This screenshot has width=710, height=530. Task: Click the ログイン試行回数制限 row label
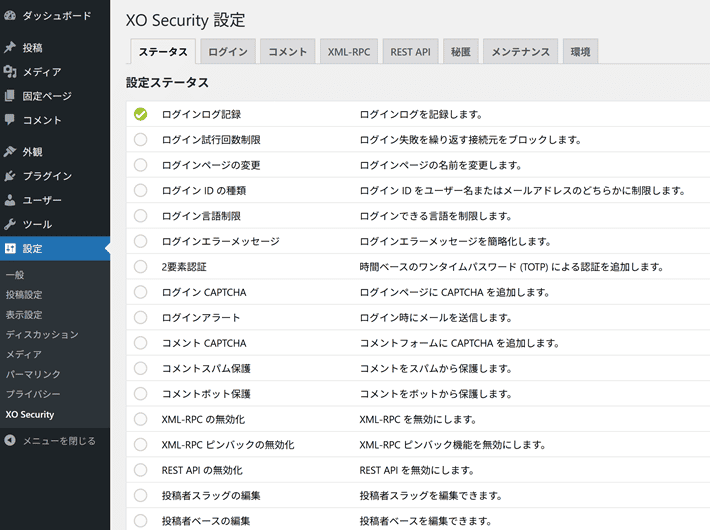[x=211, y=140]
